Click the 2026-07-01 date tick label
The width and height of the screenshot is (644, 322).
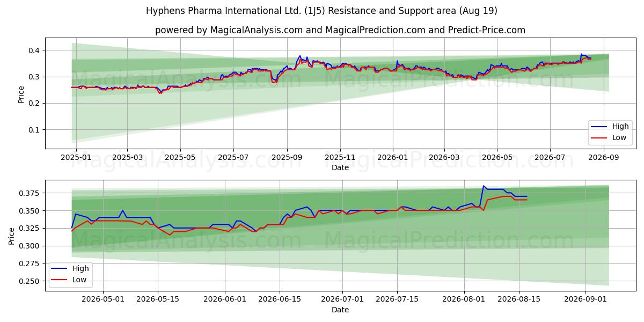pos(342,300)
